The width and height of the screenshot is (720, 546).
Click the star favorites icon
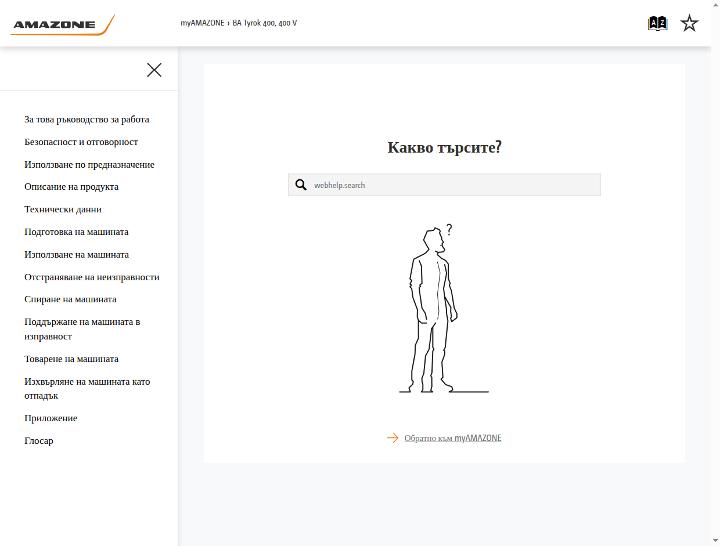click(x=689, y=23)
